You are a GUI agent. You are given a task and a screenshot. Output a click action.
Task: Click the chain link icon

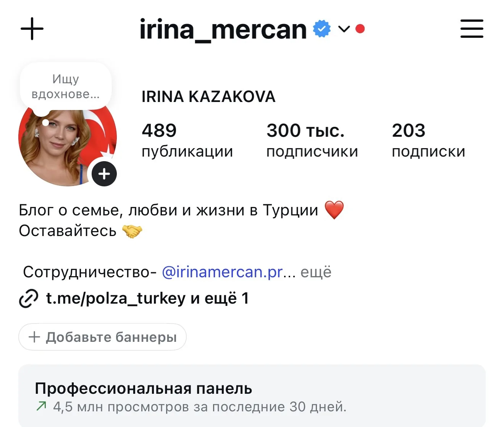(x=29, y=299)
